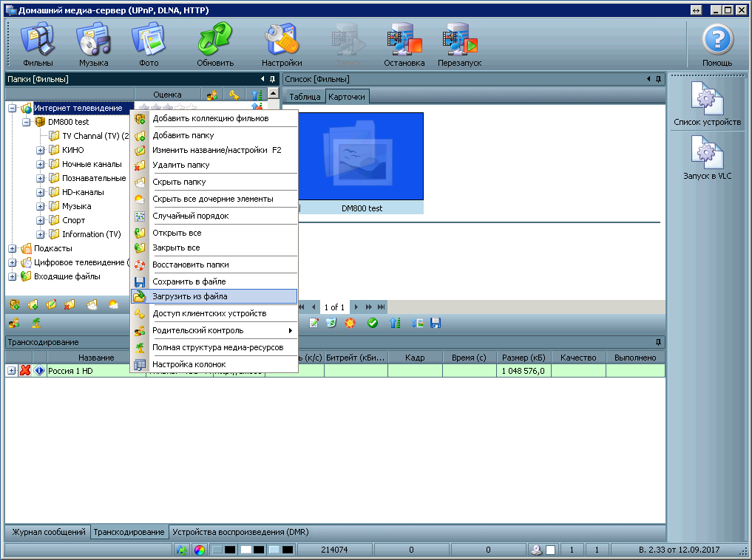The image size is (752, 560).
Task: Stop the server with Остановка
Action: pyautogui.click(x=404, y=44)
